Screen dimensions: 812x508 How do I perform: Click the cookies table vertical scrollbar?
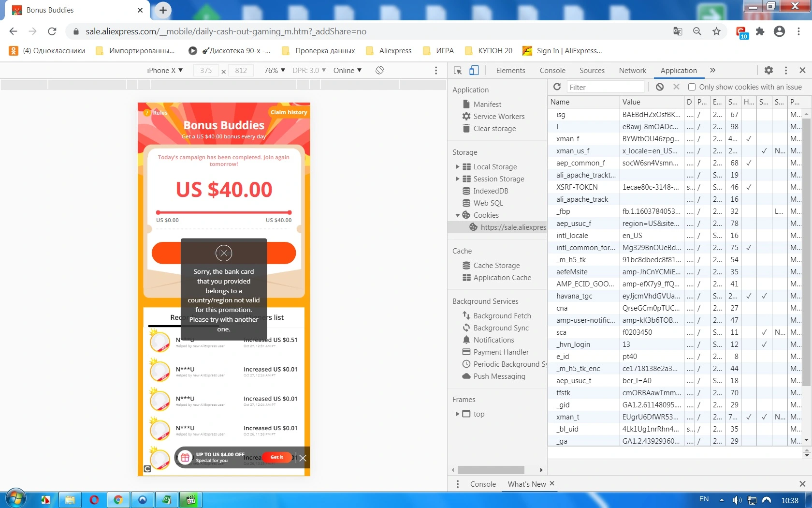pyautogui.click(x=806, y=252)
